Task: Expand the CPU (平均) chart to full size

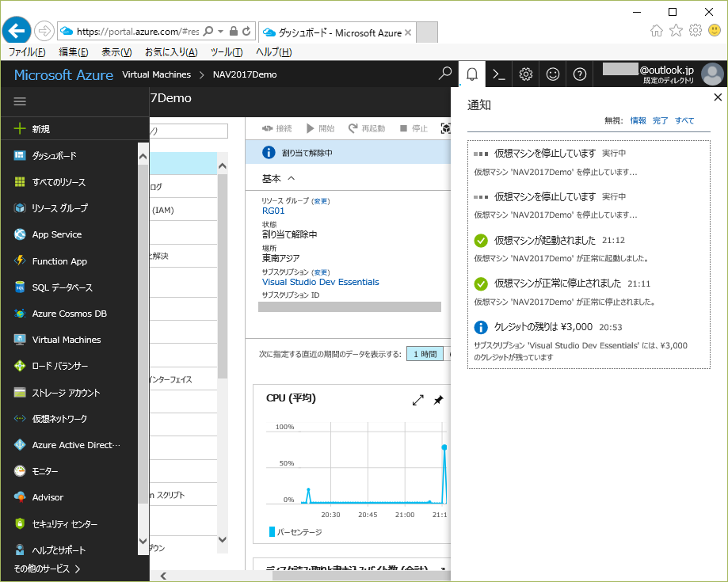Action: coord(417,400)
